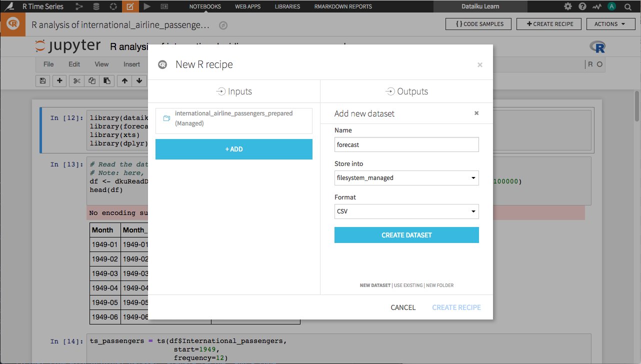The height and width of the screenshot is (364, 641).
Task: Switch to RMARKDOWN REPORTS tab
Action: (x=343, y=6)
